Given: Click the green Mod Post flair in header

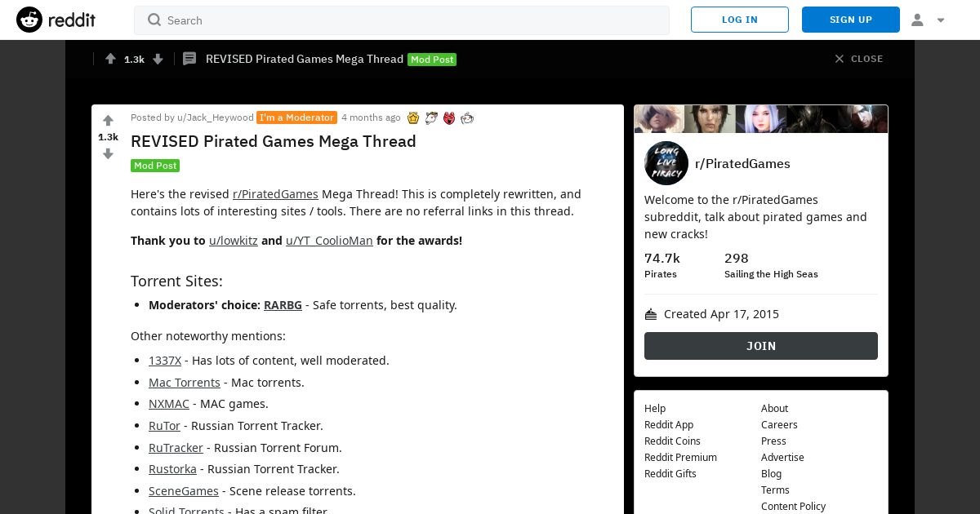Looking at the screenshot, I should click(x=432, y=60).
